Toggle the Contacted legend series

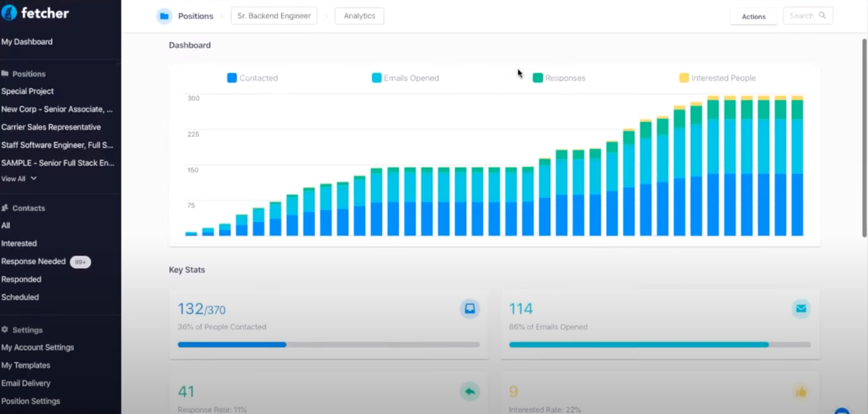pyautogui.click(x=253, y=78)
